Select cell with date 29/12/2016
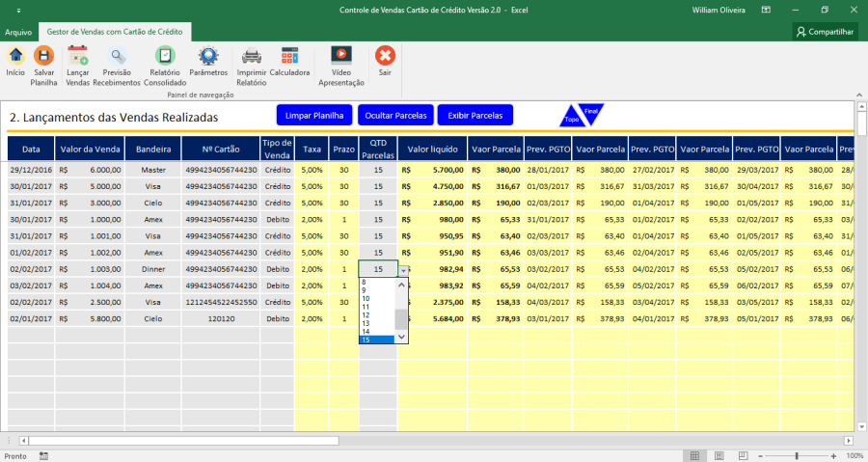868x462 pixels. pos(31,170)
